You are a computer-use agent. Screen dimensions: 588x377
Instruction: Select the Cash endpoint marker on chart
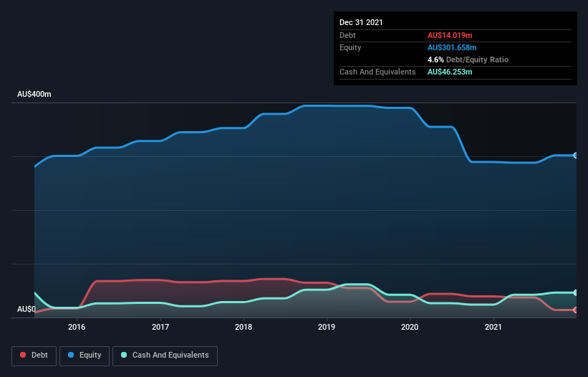pyautogui.click(x=576, y=292)
